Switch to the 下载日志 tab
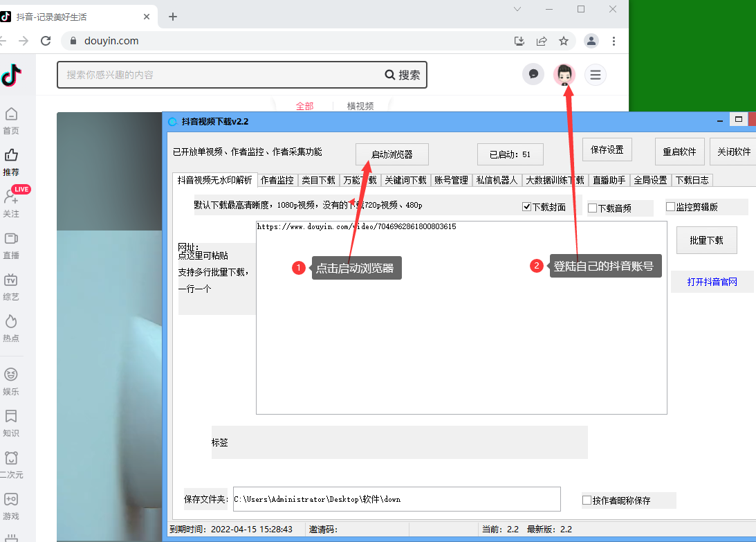The width and height of the screenshot is (756, 542). click(x=692, y=180)
